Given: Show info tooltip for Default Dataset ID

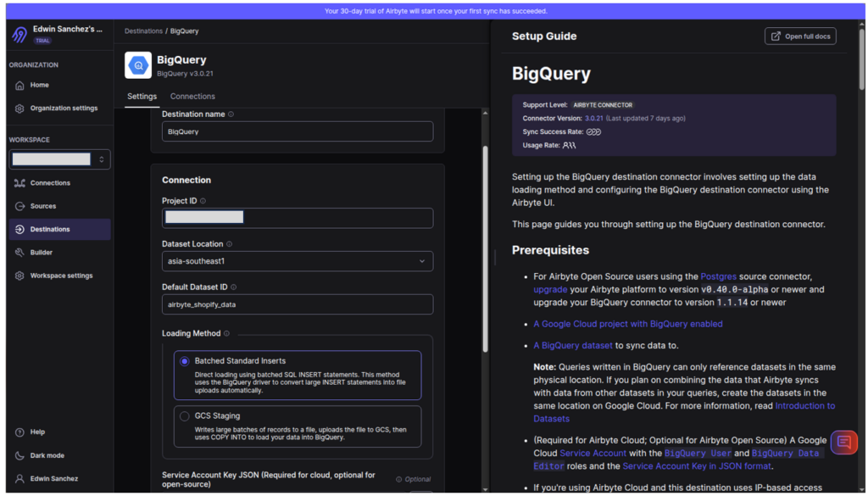Looking at the screenshot, I should pyautogui.click(x=234, y=287).
